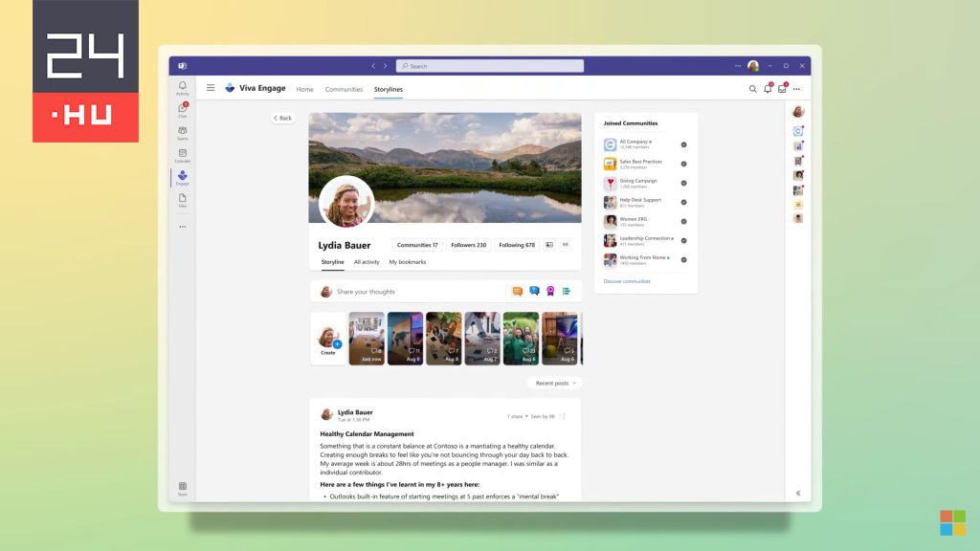Select the Storylines tab

(389, 89)
